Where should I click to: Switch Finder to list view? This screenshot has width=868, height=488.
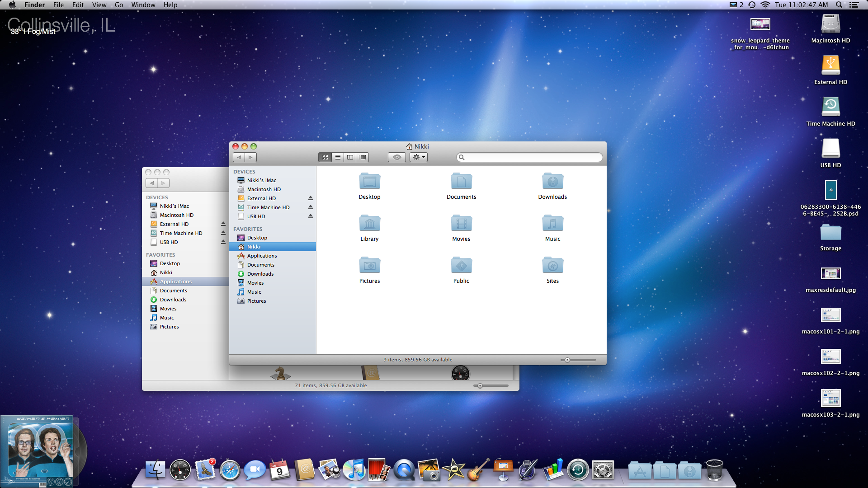click(338, 157)
